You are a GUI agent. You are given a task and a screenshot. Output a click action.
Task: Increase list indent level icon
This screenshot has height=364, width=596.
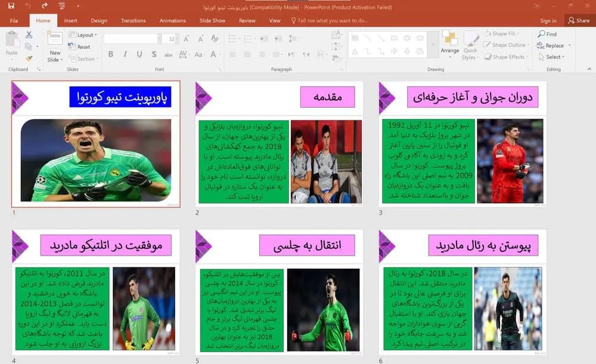278,38
